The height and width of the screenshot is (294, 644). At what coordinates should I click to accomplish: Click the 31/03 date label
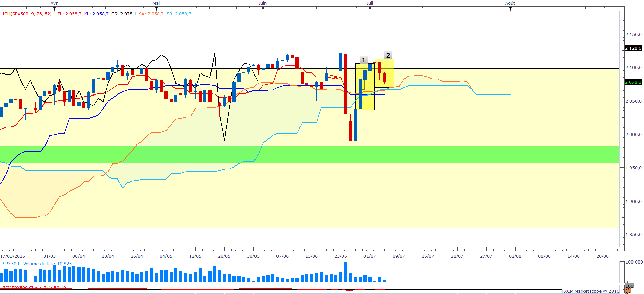[50, 256]
